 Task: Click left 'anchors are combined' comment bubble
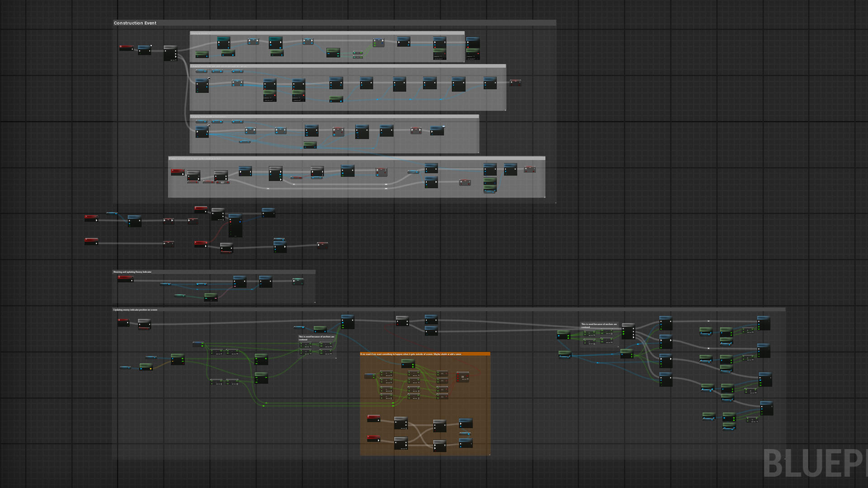pyautogui.click(x=316, y=338)
